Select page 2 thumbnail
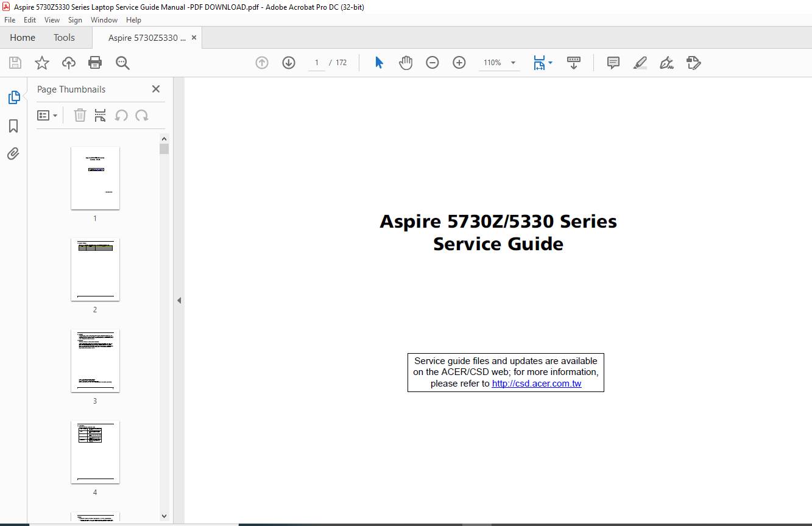 click(x=95, y=269)
